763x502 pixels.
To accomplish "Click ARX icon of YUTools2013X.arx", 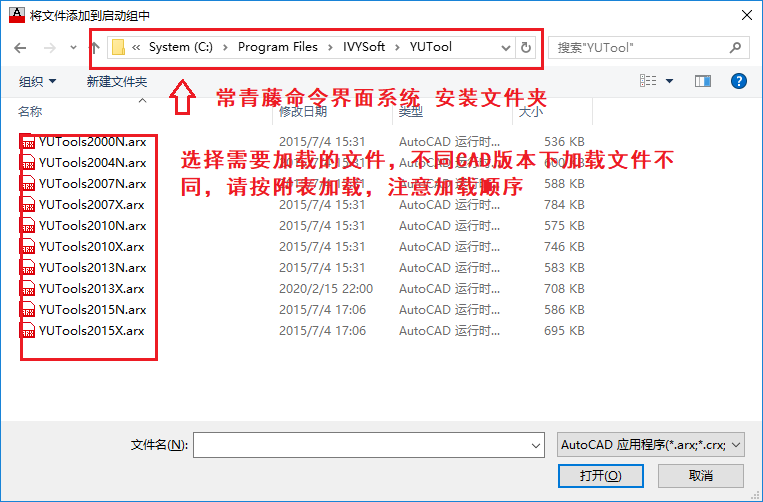I will pyautogui.click(x=28, y=288).
